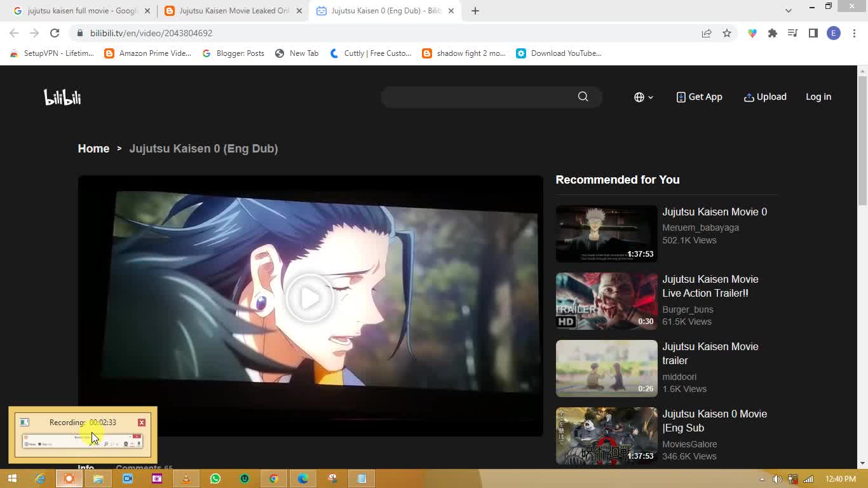Click uploader name Burger_buns
Image resolution: width=868 pixels, height=488 pixels.
pos(688,309)
